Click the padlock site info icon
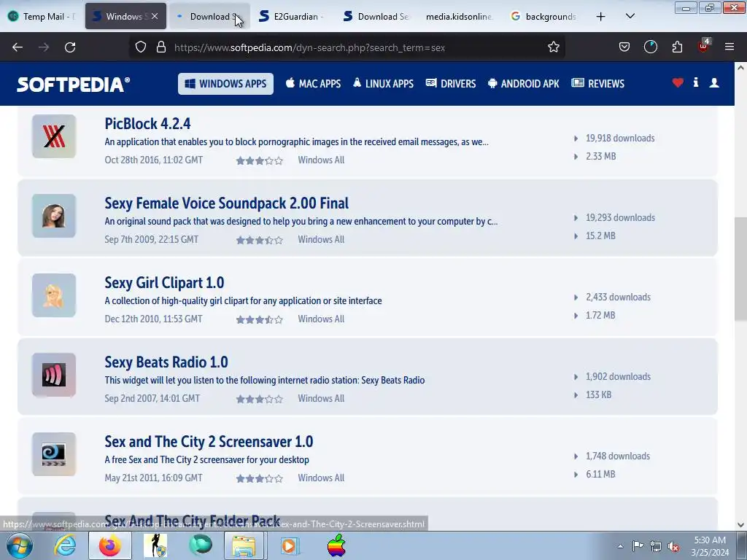747x560 pixels. [161, 47]
